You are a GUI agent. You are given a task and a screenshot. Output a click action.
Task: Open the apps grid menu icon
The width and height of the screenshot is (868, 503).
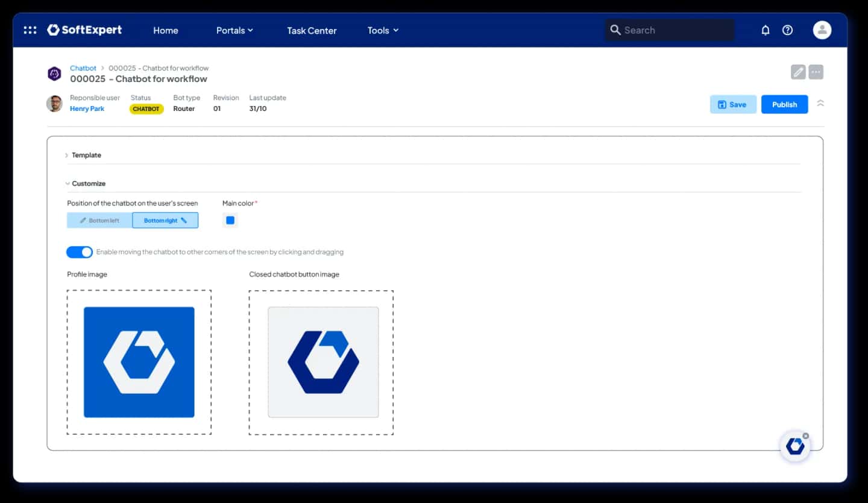[x=30, y=30]
